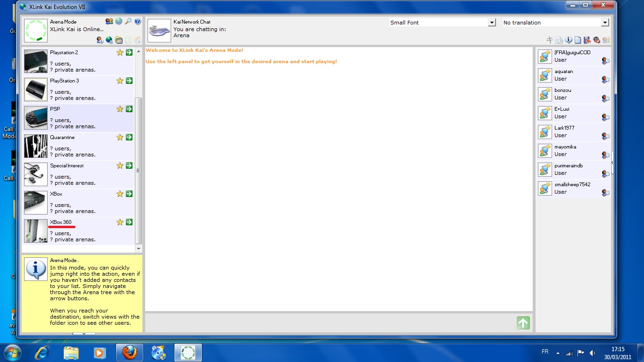Select user aquatan in the list
The image size is (644, 362).
click(574, 75)
